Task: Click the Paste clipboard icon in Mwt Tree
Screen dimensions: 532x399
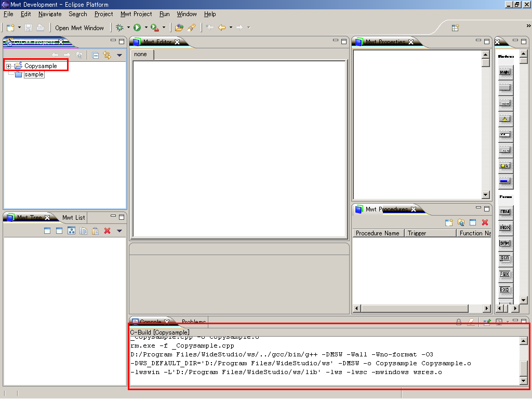Action: point(96,231)
